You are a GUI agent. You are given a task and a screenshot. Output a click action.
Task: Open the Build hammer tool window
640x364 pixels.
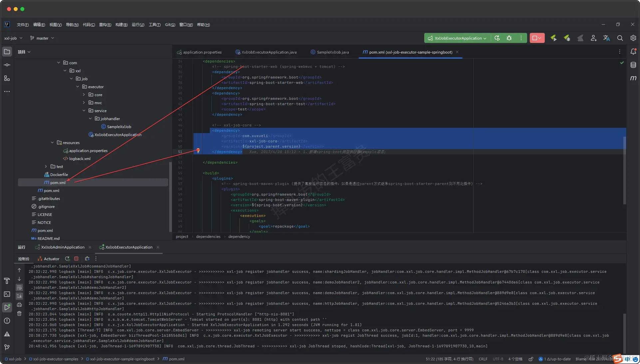pyautogui.click(x=7, y=281)
